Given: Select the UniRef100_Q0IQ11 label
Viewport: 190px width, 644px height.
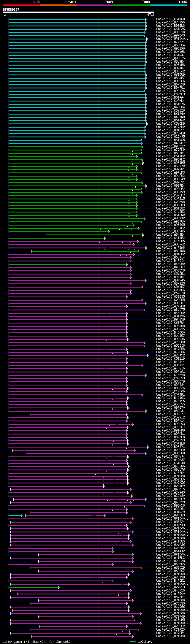Looking at the screenshot, I should 170,130.
